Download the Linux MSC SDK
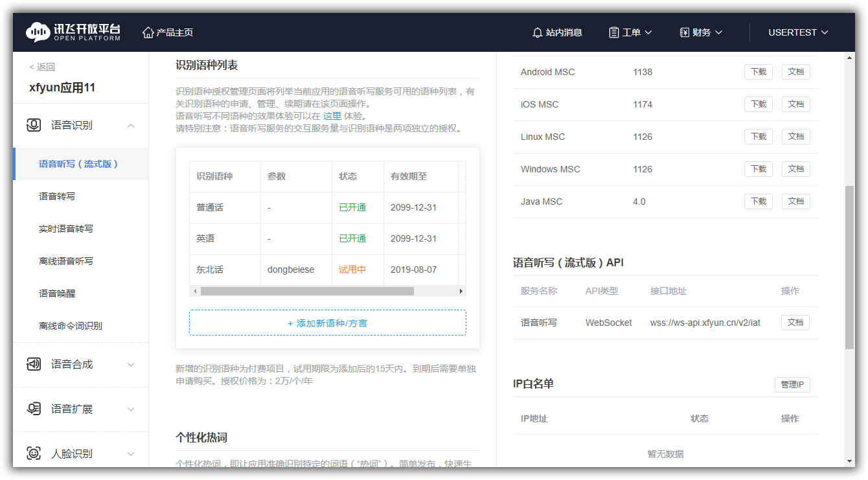The image size is (868, 480). pos(759,137)
